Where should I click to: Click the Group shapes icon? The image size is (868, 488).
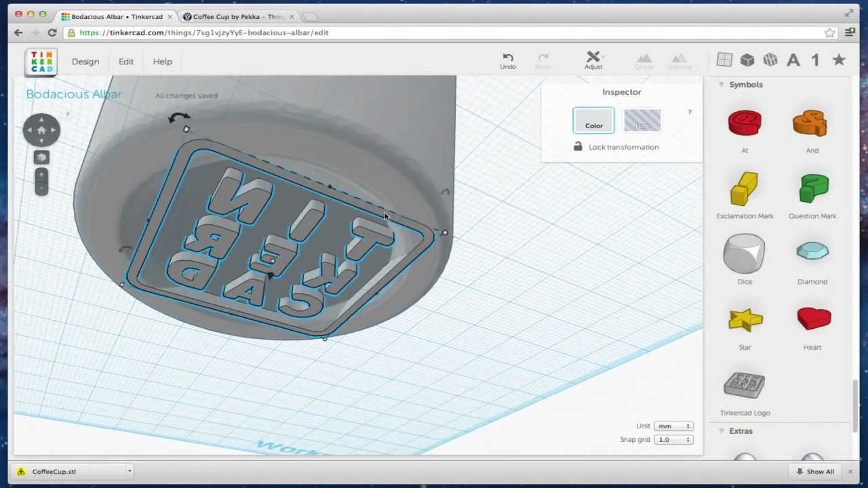coord(644,61)
